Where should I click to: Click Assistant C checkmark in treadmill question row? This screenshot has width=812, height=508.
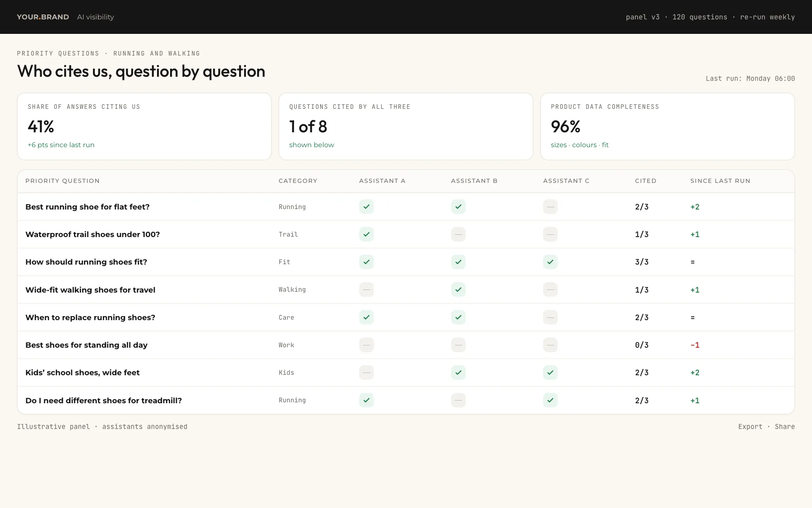click(550, 400)
